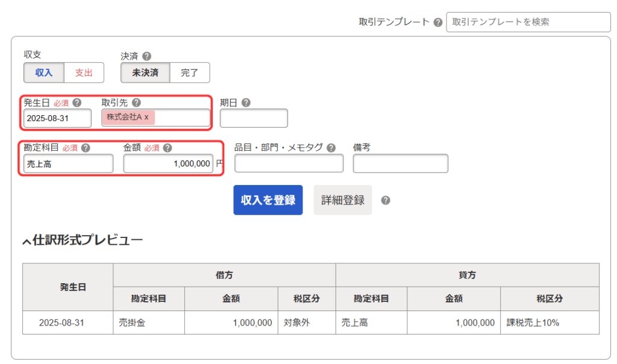Collapse the 仕訳形式プレビュー section

tap(27, 242)
